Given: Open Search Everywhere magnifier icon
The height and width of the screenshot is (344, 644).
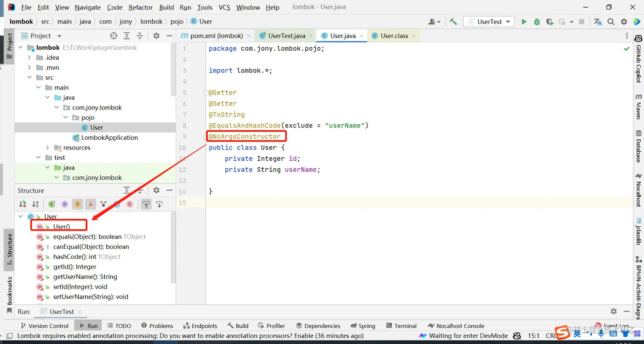Looking at the screenshot, I should coord(611,22).
